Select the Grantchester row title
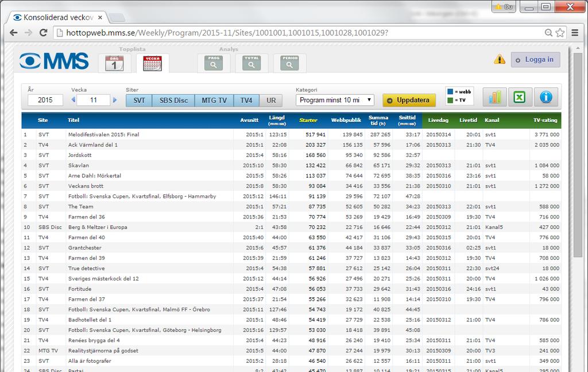 click(85, 248)
